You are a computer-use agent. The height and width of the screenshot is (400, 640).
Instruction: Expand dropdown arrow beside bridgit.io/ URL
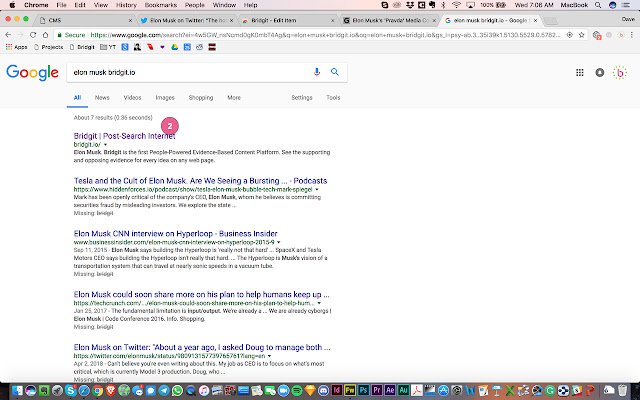point(105,144)
